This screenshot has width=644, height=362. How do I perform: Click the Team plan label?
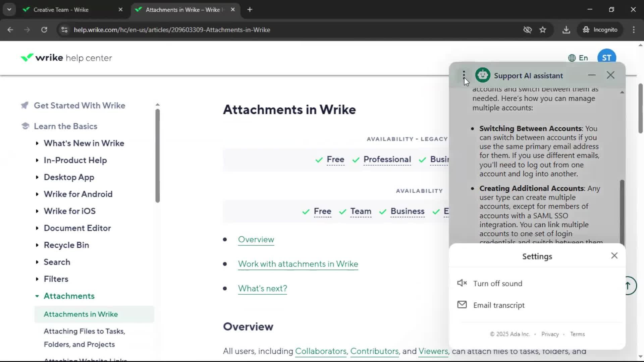(x=361, y=212)
